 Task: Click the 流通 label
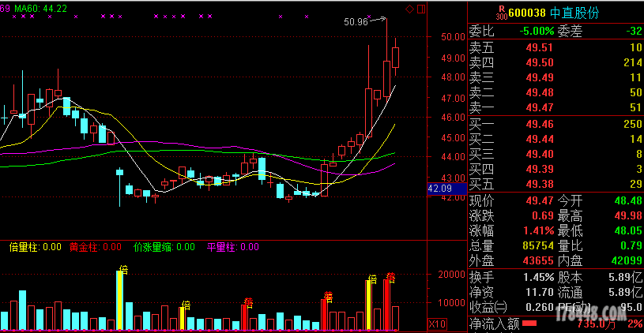point(570,293)
